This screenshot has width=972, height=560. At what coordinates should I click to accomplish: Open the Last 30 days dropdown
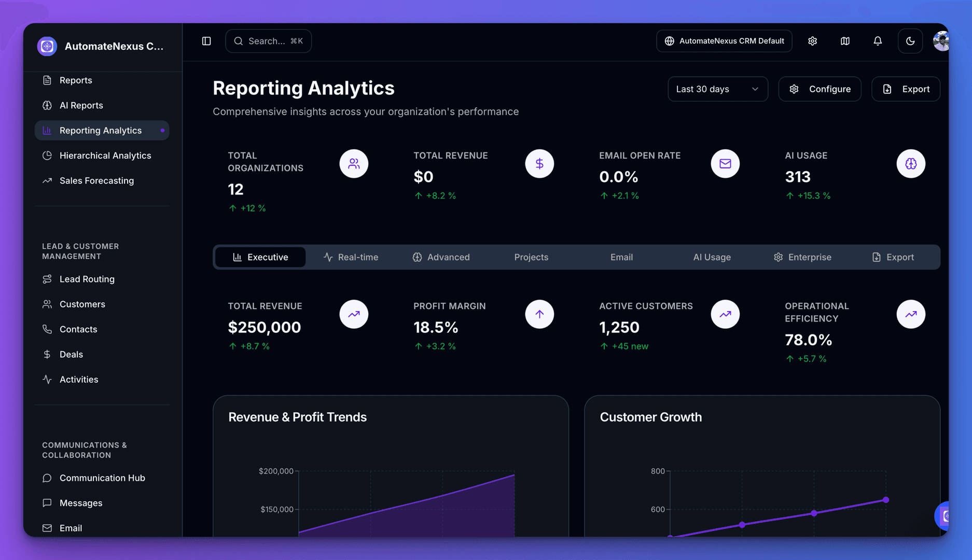(717, 89)
